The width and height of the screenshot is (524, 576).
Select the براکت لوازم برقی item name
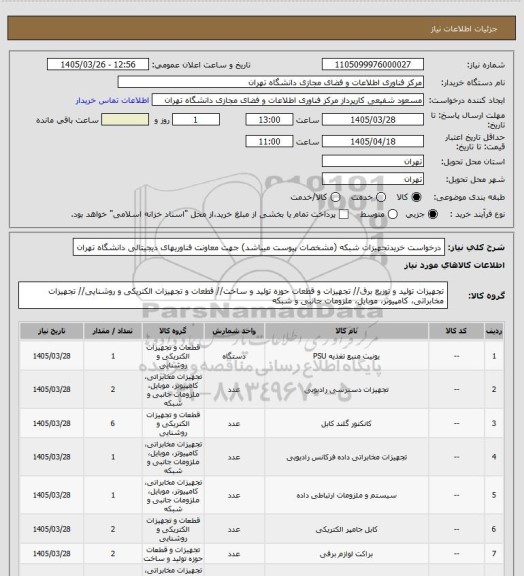[x=346, y=554]
